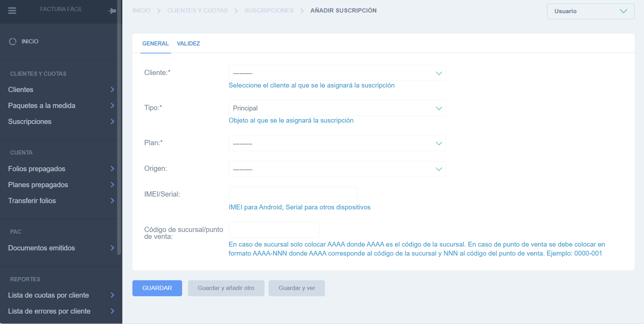Open Planes prepagados menu item

38,185
